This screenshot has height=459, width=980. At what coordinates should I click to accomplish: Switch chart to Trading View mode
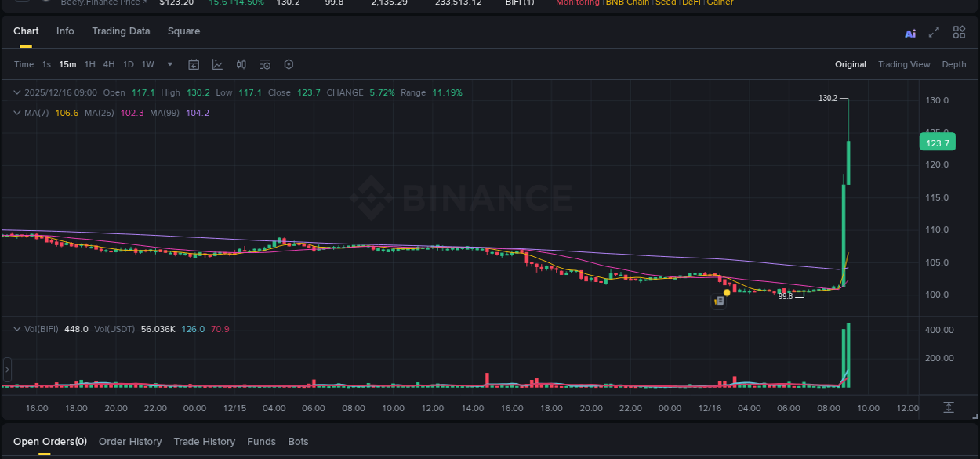(x=904, y=64)
